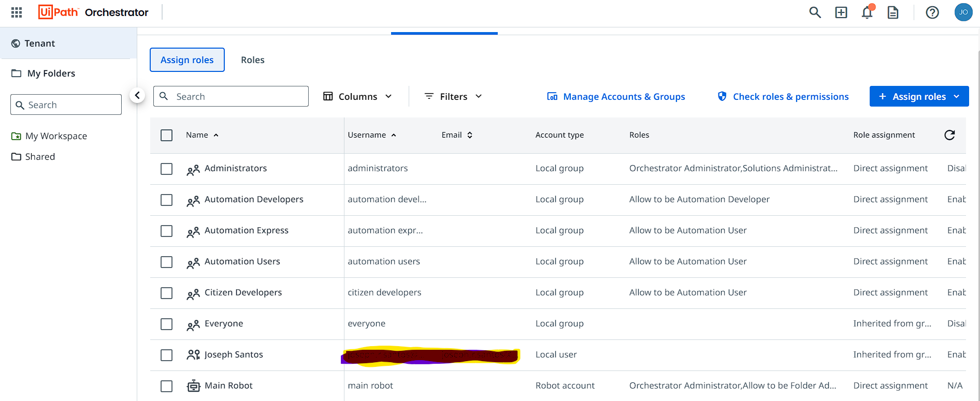Viewport: 980px width, 401px height.
Task: Switch to the Roles tab
Action: (253, 60)
